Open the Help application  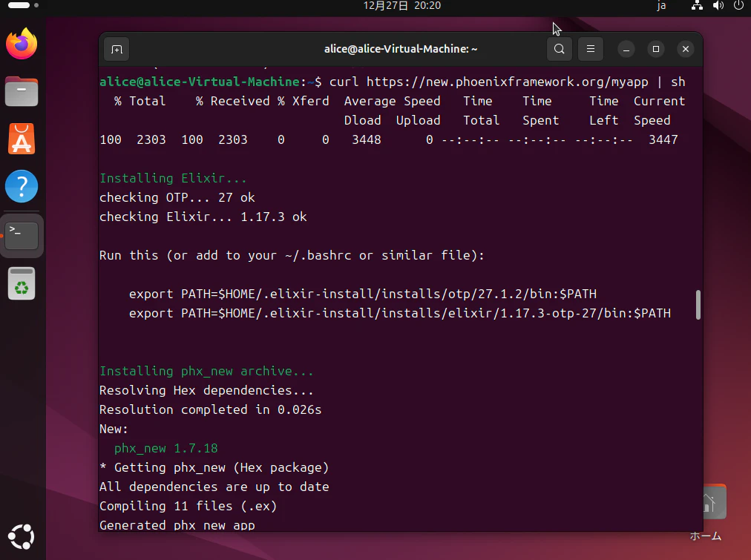pos(22,186)
